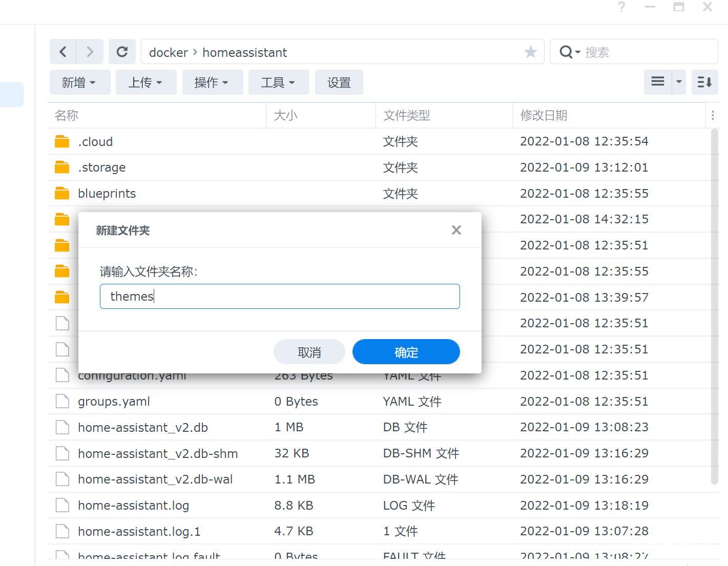Add folder to favorites with star icon
728x566 pixels.
coord(531,52)
